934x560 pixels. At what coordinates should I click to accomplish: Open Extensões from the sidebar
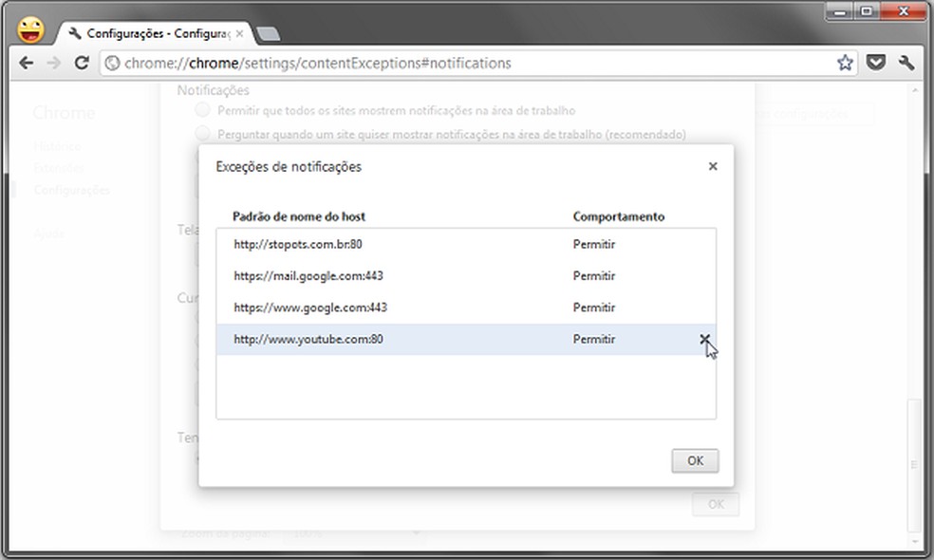[59, 167]
